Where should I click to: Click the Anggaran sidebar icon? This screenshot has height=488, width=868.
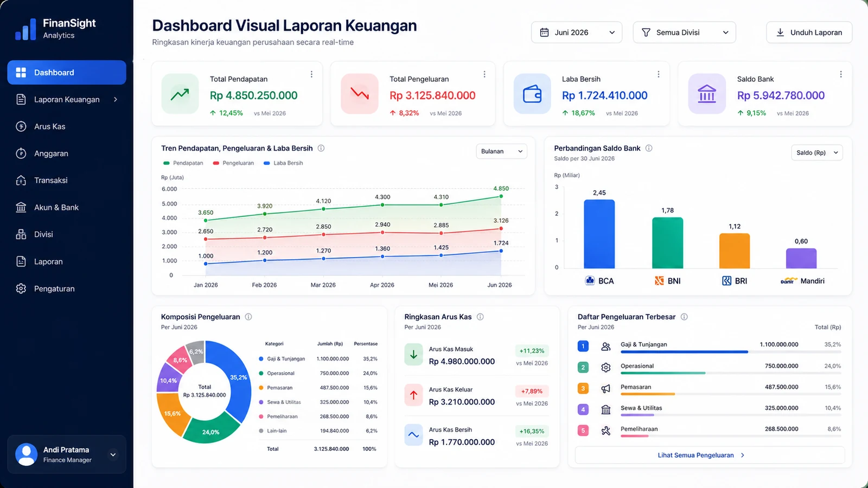(x=21, y=153)
